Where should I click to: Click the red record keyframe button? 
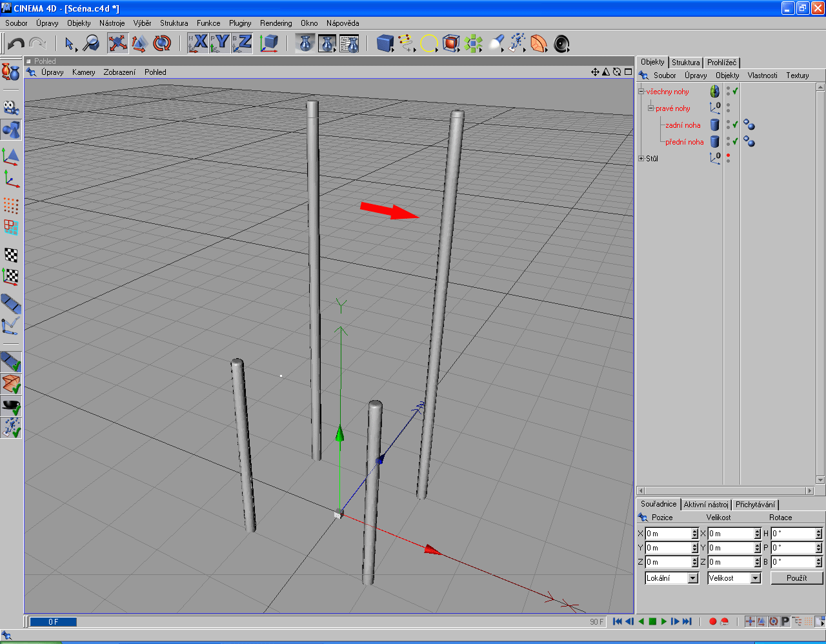pyautogui.click(x=712, y=621)
